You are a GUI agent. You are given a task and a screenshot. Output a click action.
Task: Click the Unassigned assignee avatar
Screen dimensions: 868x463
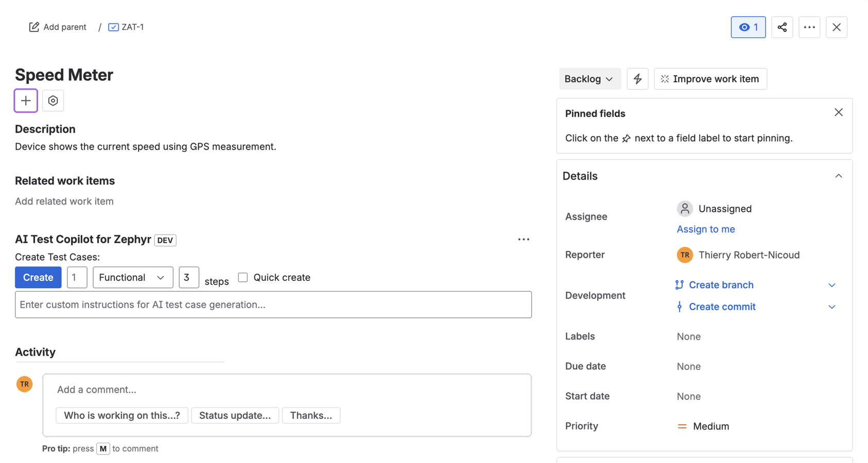(x=685, y=208)
